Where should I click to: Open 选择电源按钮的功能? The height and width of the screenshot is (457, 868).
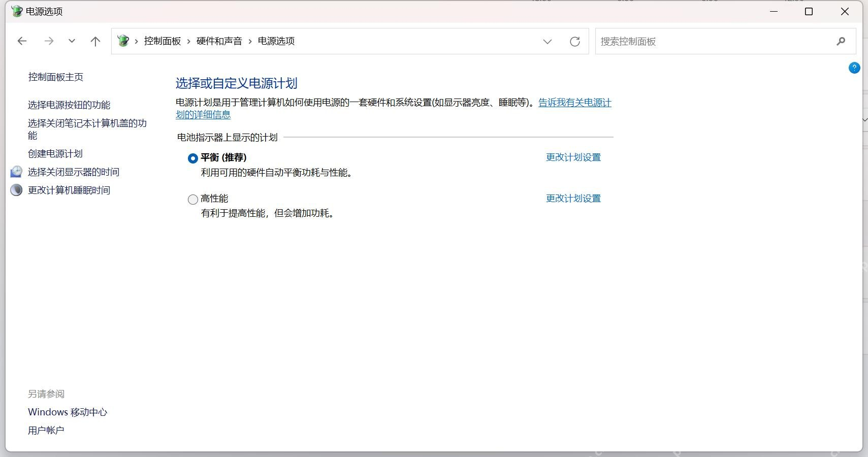tap(69, 105)
